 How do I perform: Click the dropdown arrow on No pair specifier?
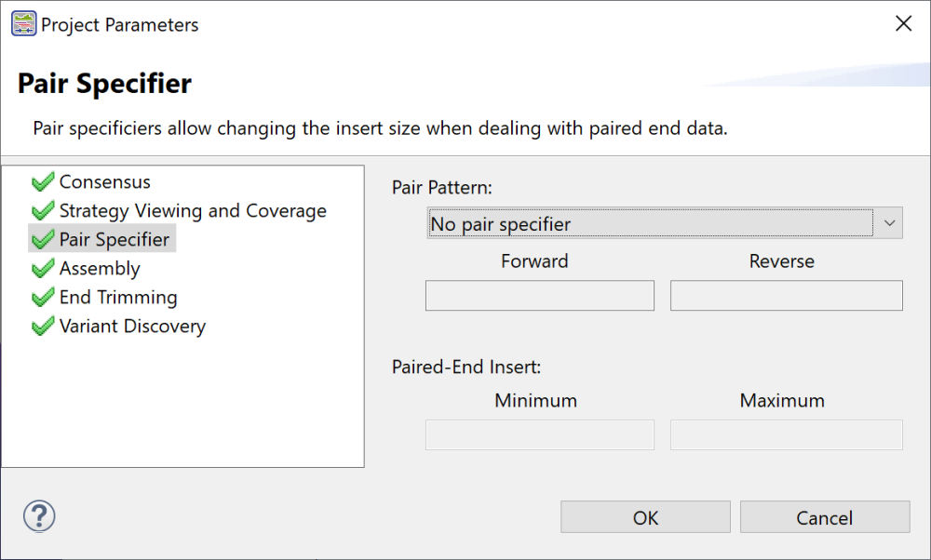pos(889,222)
